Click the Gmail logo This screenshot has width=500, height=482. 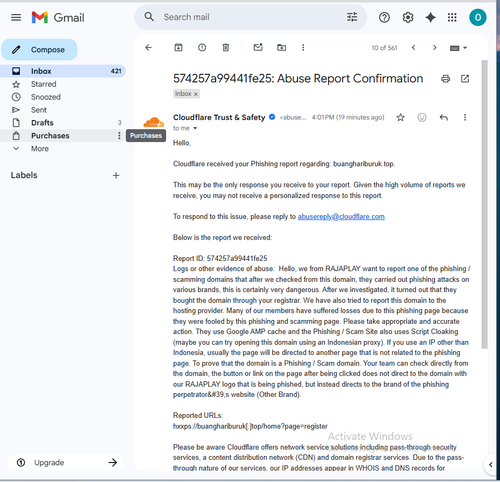(58, 17)
